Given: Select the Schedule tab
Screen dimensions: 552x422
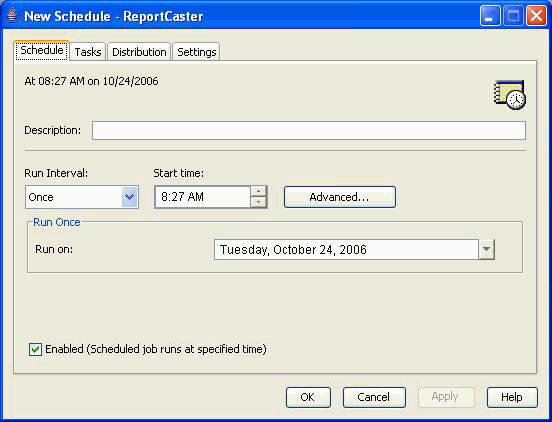Looking at the screenshot, I should [x=42, y=50].
